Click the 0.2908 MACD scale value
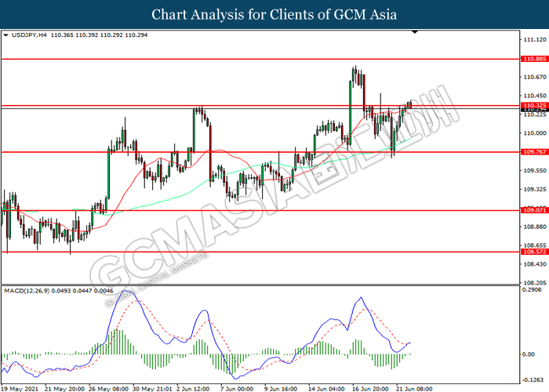This screenshot has width=549, height=392. point(532,290)
